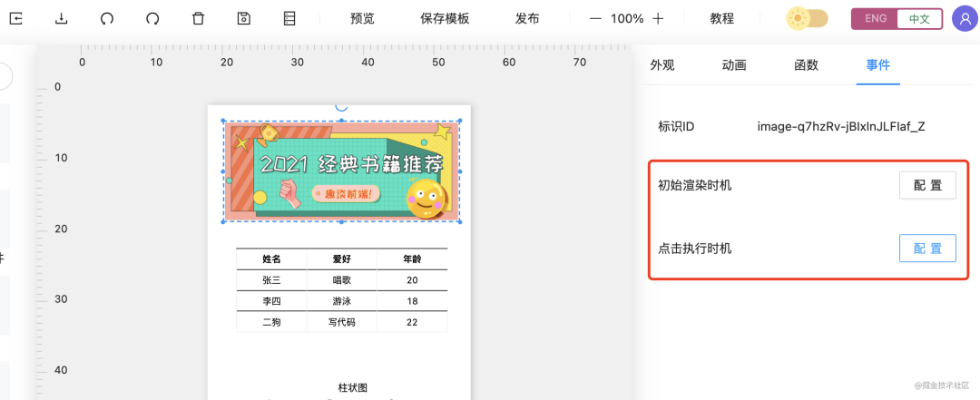This screenshot has height=400, width=980.
Task: Switch language to 中文
Action: [919, 19]
